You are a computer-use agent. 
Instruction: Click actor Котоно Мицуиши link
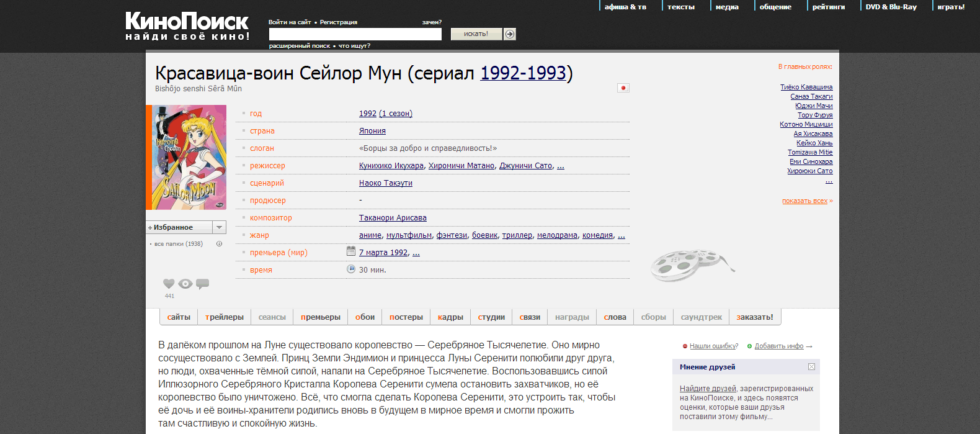coord(806,125)
